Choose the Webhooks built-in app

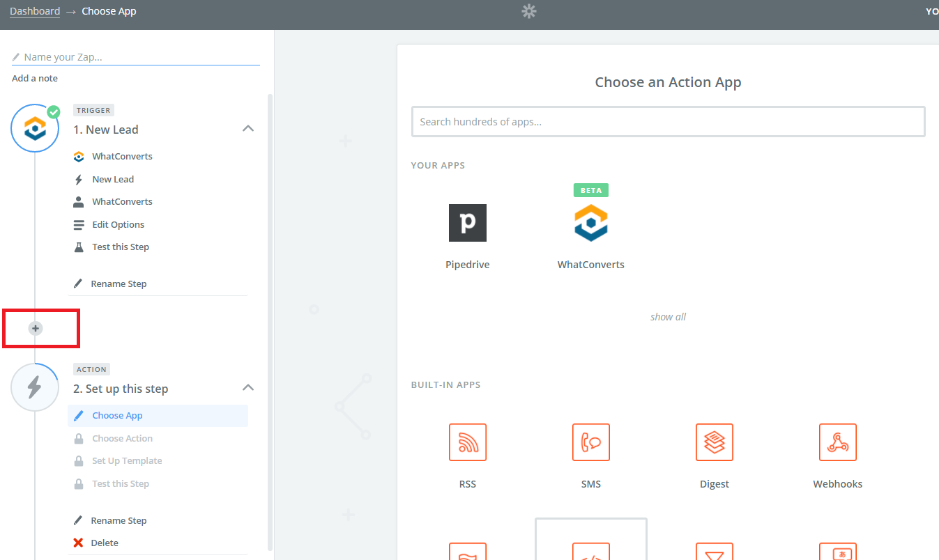coord(837,442)
